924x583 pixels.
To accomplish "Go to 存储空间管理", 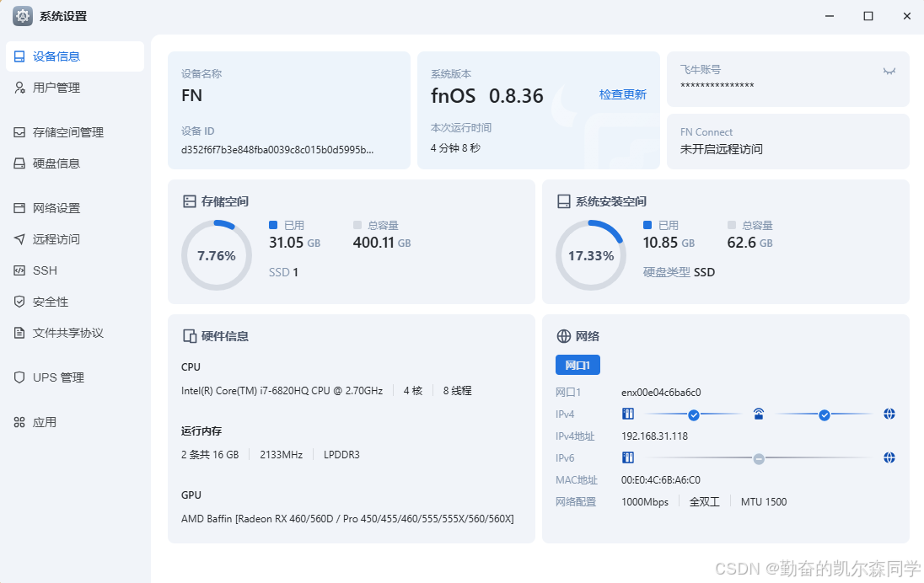I will (x=75, y=132).
